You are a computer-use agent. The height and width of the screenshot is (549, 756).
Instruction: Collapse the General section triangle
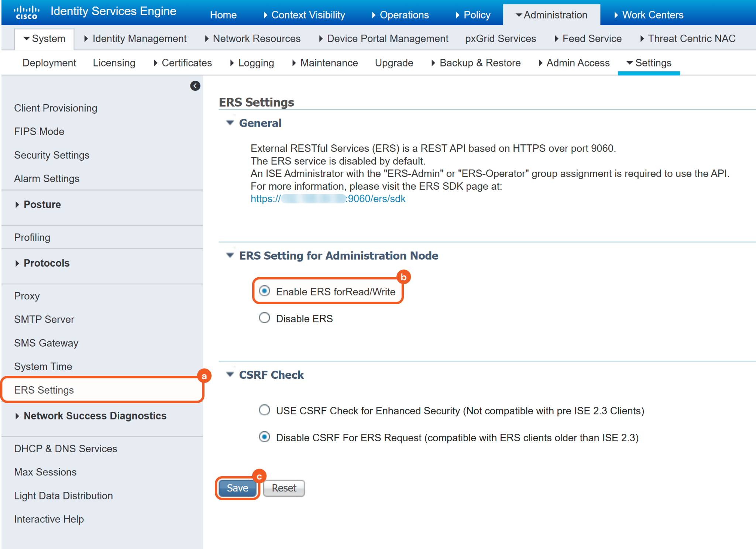[x=230, y=123]
